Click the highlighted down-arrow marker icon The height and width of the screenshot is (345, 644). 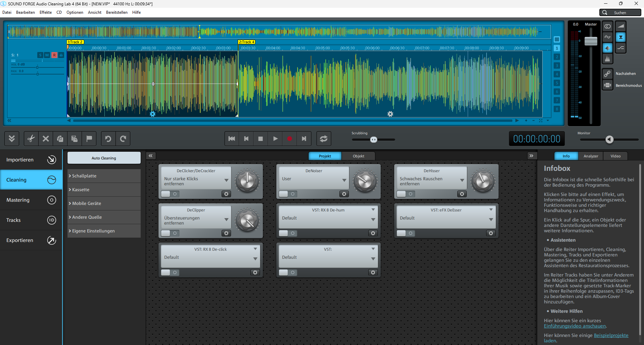coord(620,37)
